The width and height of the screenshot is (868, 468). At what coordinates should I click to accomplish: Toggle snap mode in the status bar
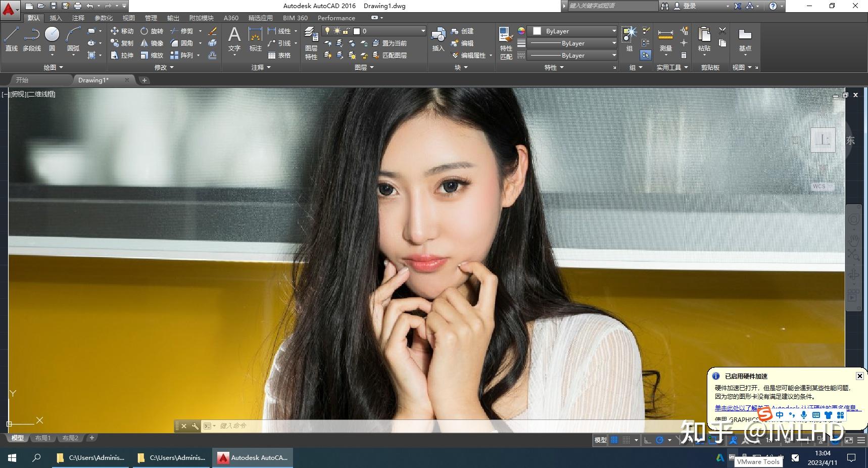point(627,440)
